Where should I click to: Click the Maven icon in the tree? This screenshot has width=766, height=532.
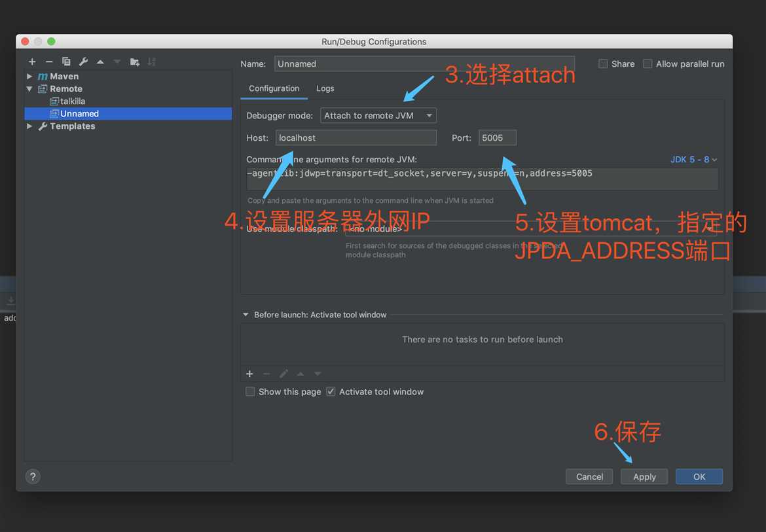coord(43,76)
